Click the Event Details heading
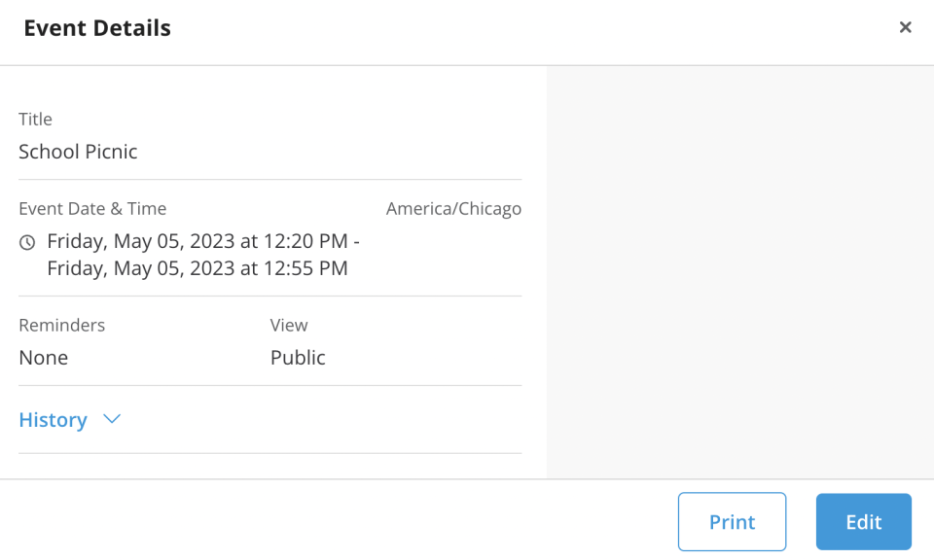The image size is (934, 560). (x=97, y=28)
